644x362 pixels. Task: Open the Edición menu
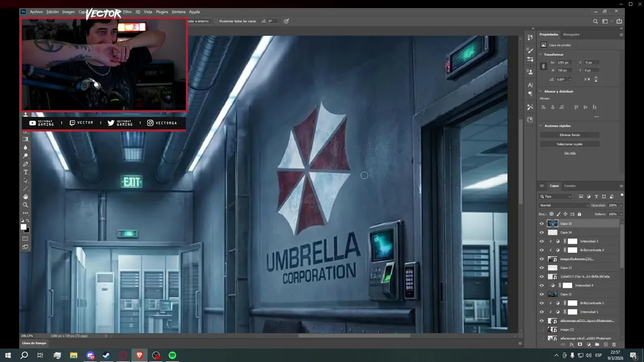pyautogui.click(x=52, y=12)
